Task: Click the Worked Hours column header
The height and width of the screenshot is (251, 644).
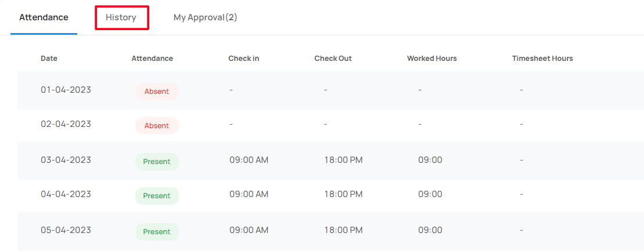Action: tap(431, 58)
